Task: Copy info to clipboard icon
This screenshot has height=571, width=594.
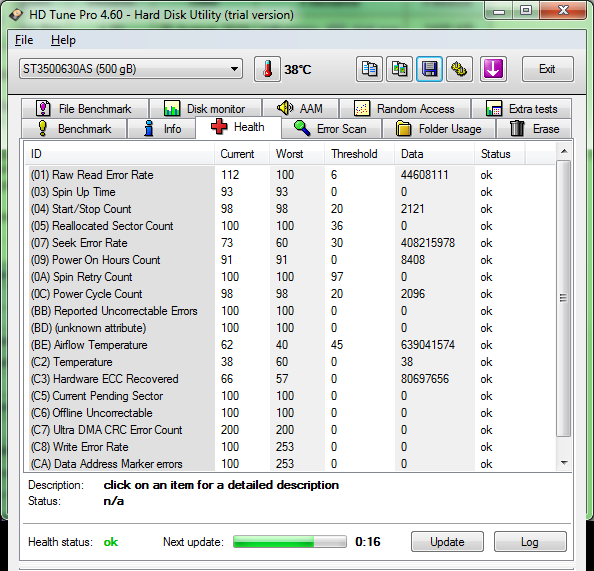Action: pos(369,69)
